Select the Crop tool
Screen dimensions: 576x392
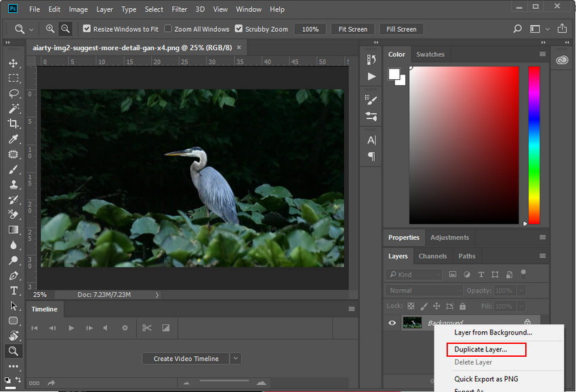(x=14, y=123)
